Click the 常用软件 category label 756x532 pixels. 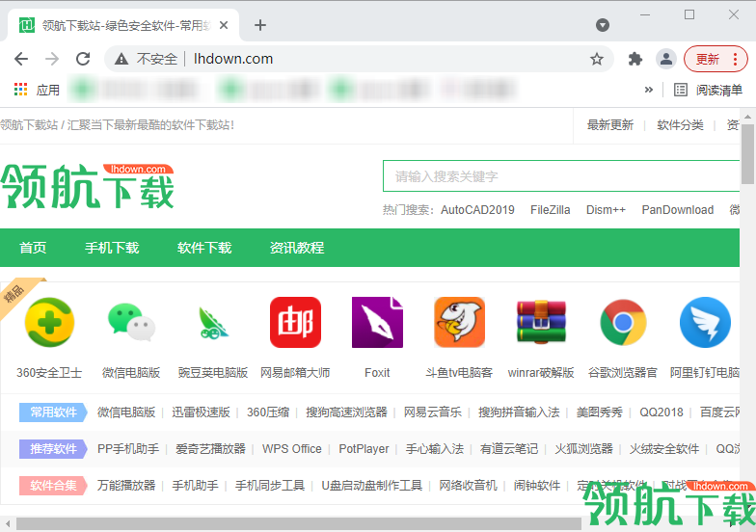click(53, 412)
